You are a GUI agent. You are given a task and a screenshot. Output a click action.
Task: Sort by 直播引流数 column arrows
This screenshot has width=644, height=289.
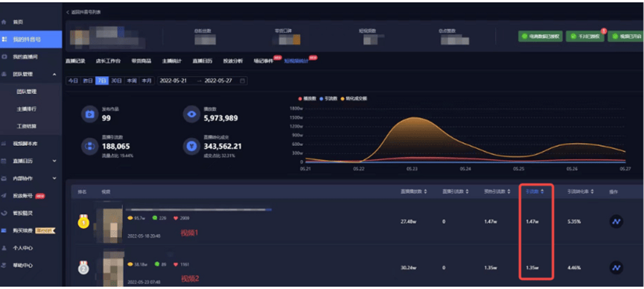click(x=467, y=191)
